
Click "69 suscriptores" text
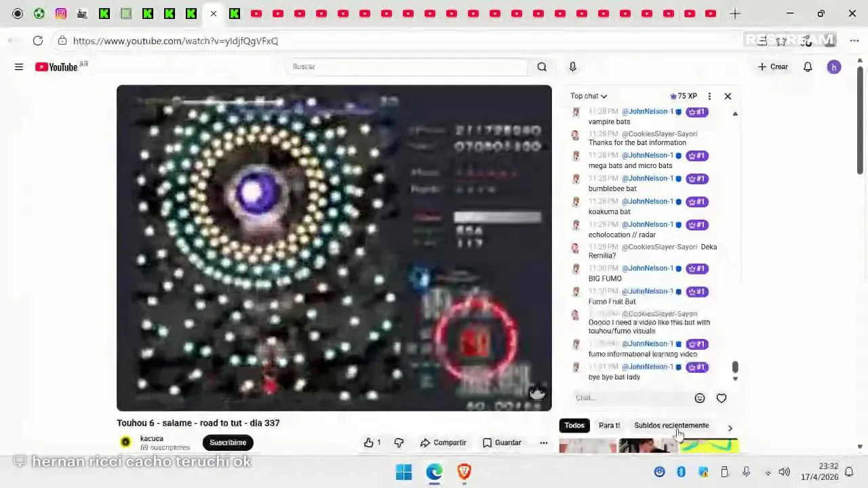coord(165,448)
